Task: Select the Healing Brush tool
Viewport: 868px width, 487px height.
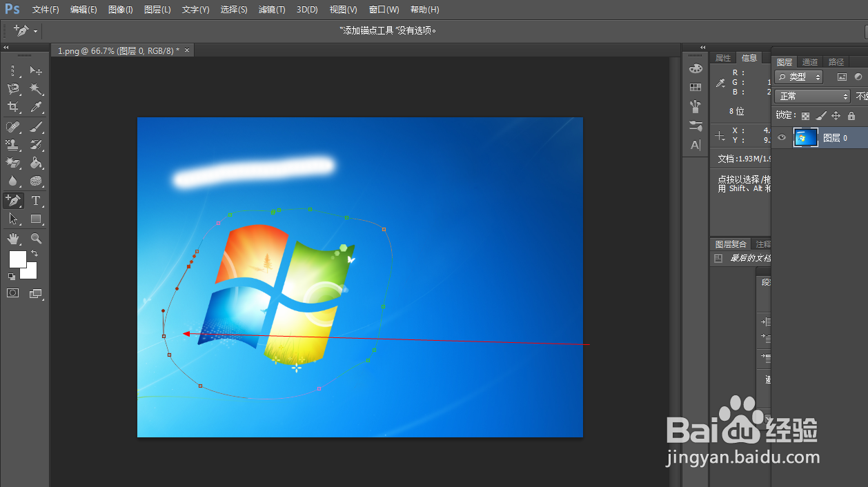Action: [13, 126]
